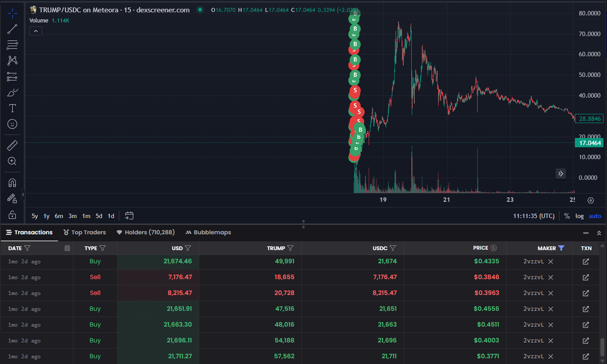This screenshot has height=364, width=607.
Task: Remove maker filter on $0.3846 row
Action: tap(551, 277)
